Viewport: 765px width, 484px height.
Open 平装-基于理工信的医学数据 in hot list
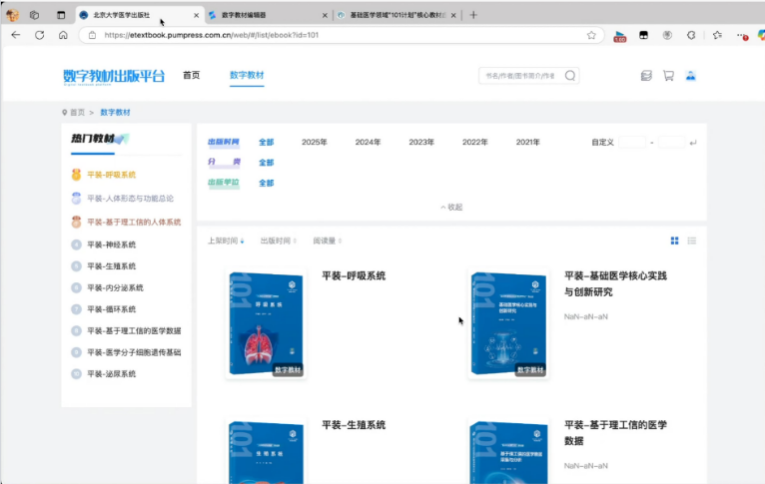134,330
